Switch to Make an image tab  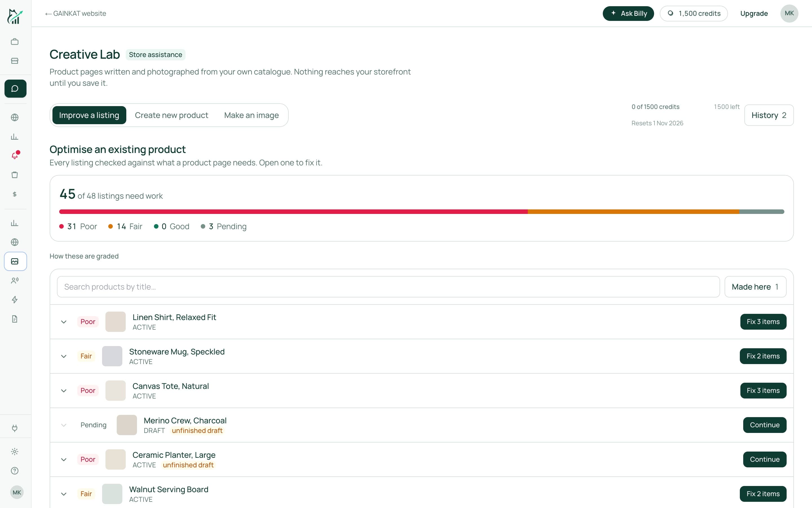point(251,115)
